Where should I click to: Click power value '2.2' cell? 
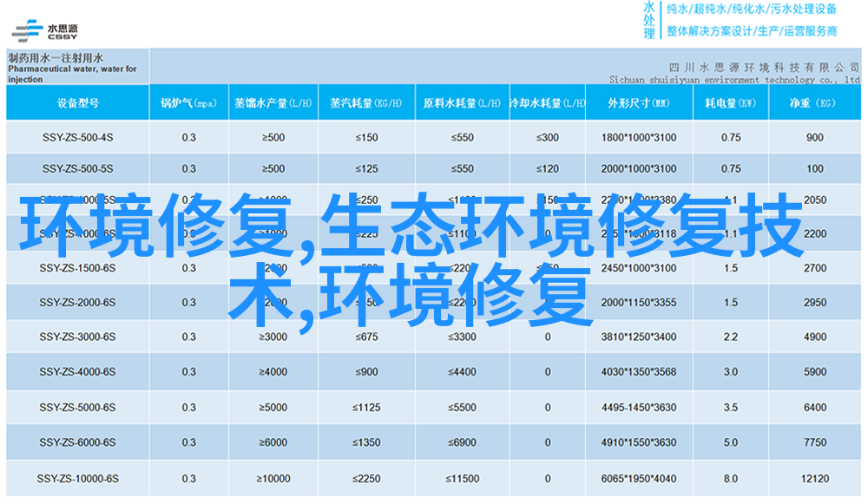point(731,337)
